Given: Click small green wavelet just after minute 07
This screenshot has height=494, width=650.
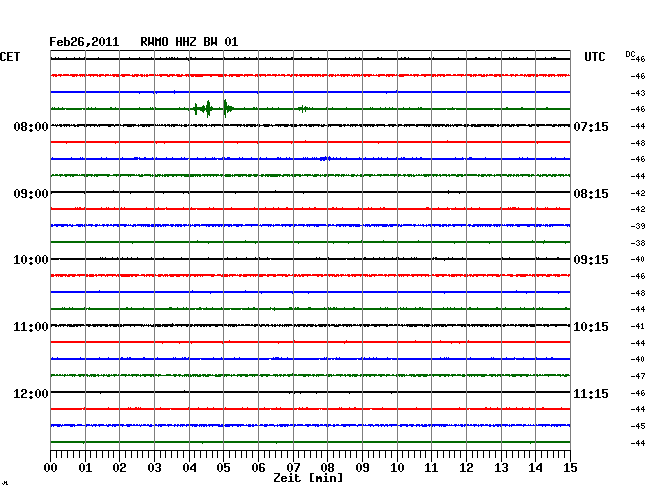Looking at the screenshot, I should point(303,109).
